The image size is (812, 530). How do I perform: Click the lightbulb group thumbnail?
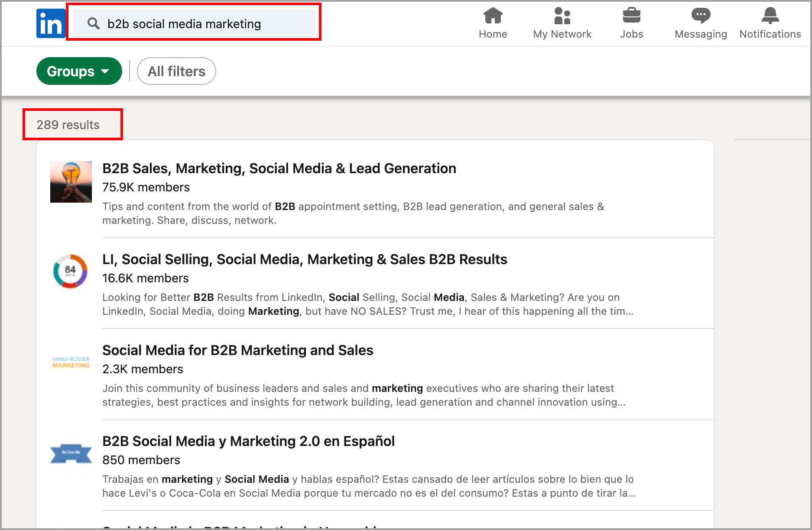pyautogui.click(x=71, y=182)
